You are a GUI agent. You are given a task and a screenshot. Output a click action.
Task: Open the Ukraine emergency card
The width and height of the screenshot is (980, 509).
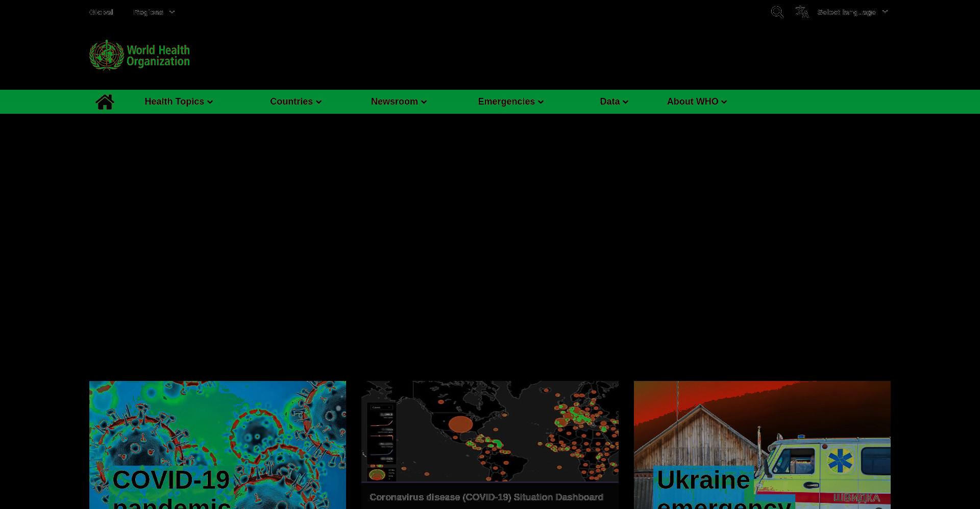coord(762,445)
